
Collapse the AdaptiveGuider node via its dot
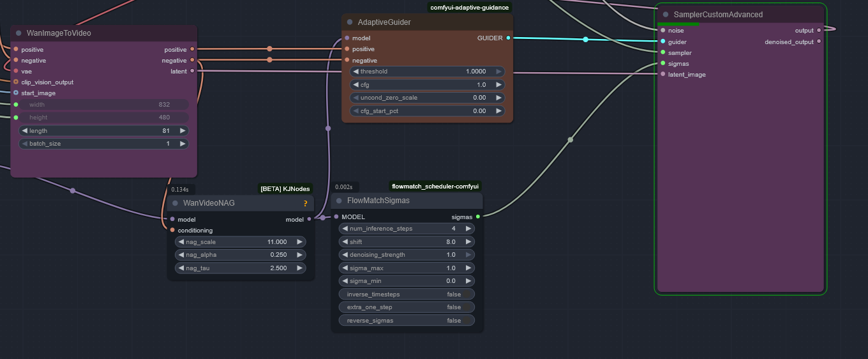coord(350,22)
